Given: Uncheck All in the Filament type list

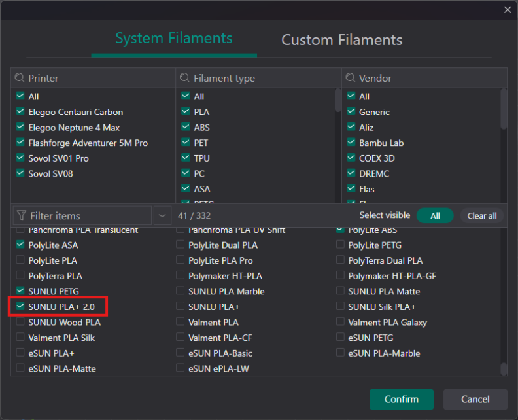Looking at the screenshot, I should (x=186, y=96).
